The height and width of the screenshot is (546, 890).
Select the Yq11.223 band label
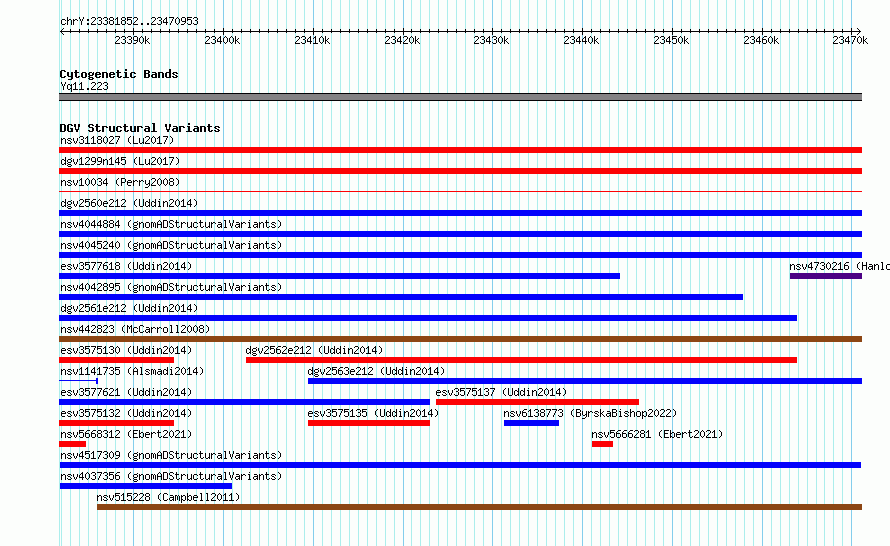(x=84, y=86)
